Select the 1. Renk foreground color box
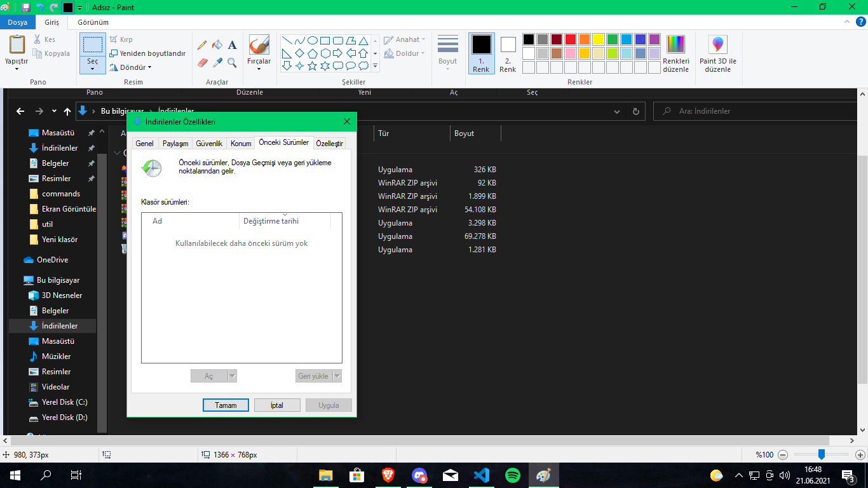The image size is (868, 488). click(x=481, y=53)
